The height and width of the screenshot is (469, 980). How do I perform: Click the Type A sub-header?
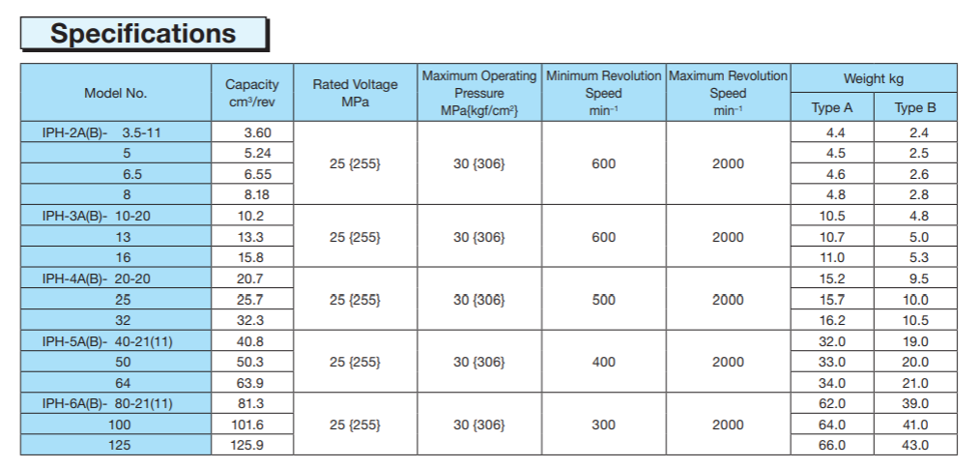[x=832, y=108]
